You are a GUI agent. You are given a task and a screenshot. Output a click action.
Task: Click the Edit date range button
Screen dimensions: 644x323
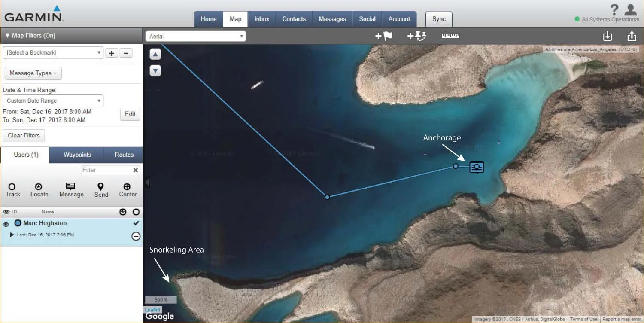130,114
